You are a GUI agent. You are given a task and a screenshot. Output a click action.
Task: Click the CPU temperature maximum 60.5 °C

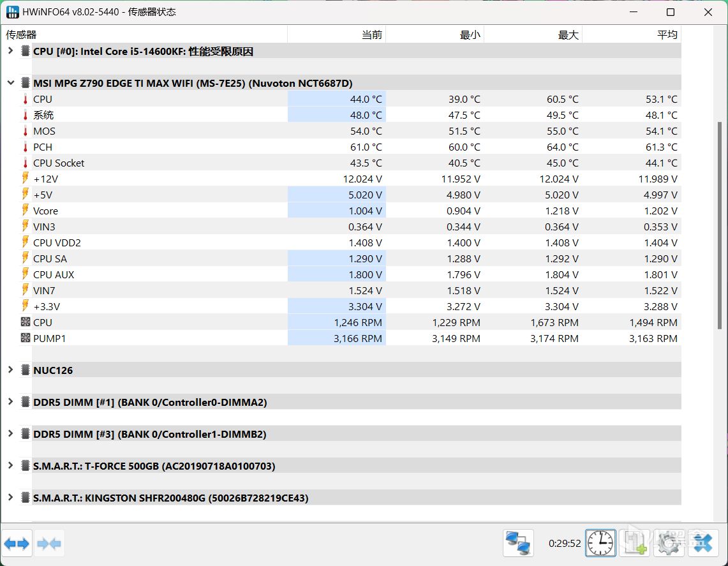click(563, 100)
